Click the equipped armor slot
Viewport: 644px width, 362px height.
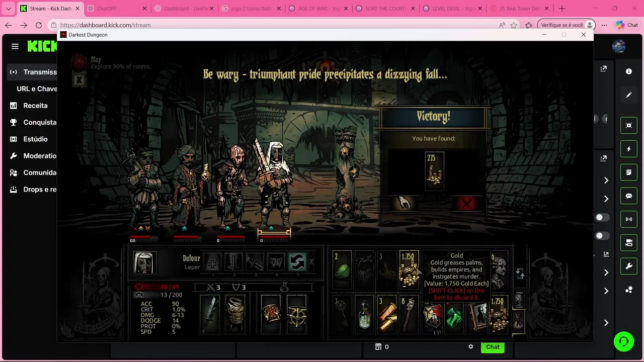[234, 314]
